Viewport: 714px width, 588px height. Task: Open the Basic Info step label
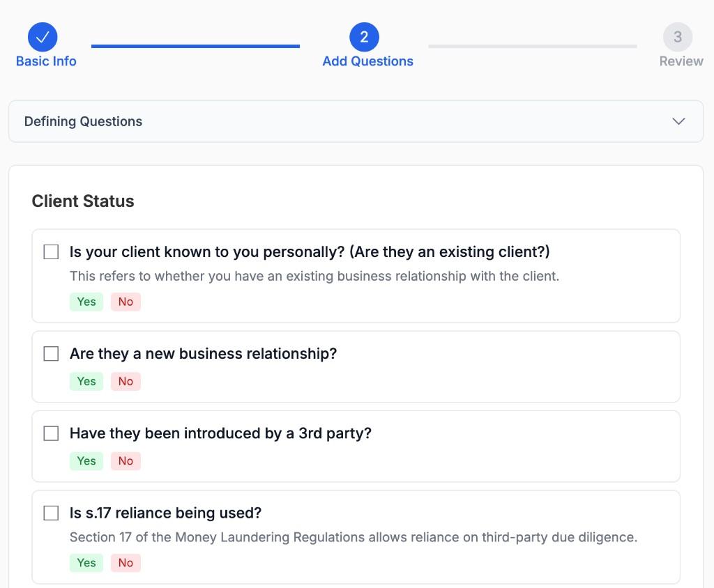click(46, 61)
